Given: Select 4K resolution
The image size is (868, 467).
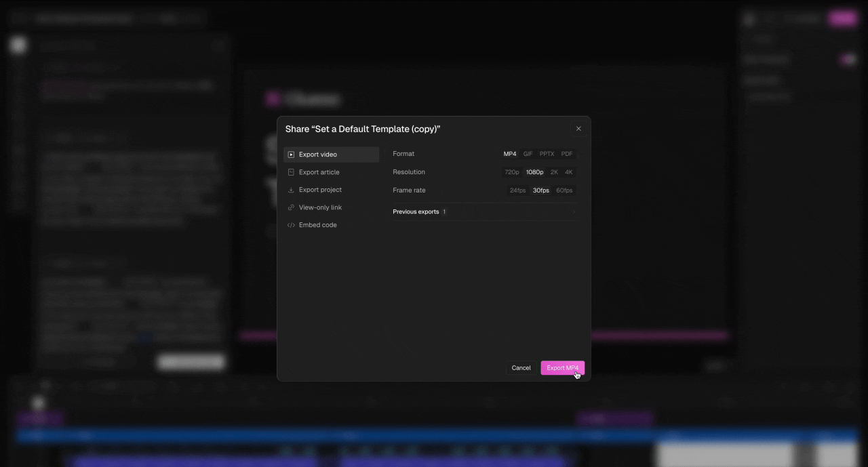Looking at the screenshot, I should 569,172.
